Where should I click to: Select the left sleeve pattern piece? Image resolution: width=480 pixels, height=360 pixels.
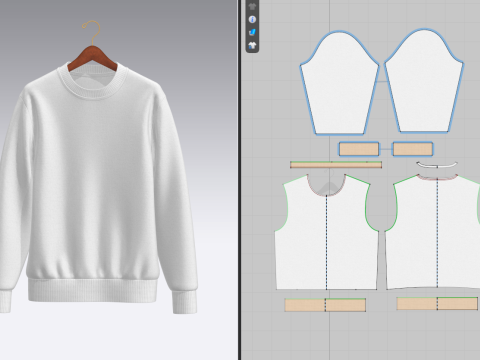click(x=339, y=83)
